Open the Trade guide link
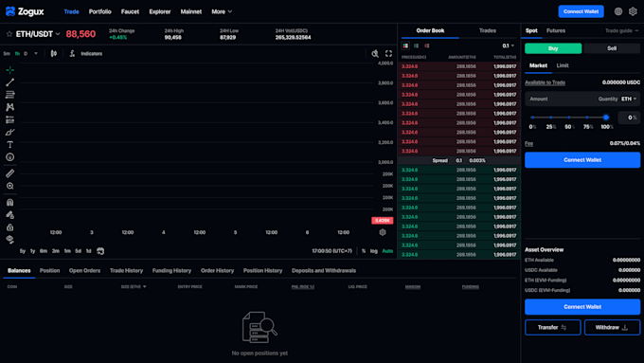Viewport: 644px width, 363px height. (x=622, y=31)
